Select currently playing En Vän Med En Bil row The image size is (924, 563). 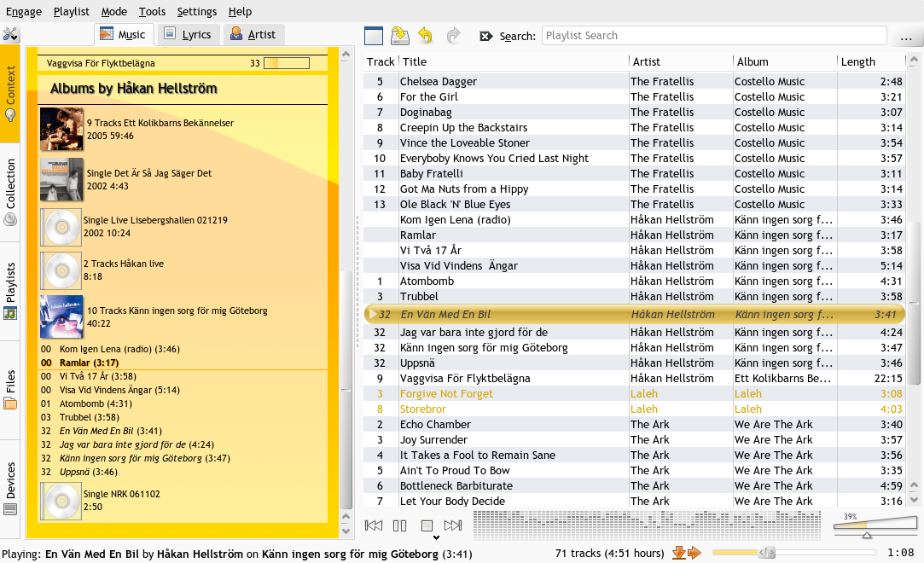point(634,315)
